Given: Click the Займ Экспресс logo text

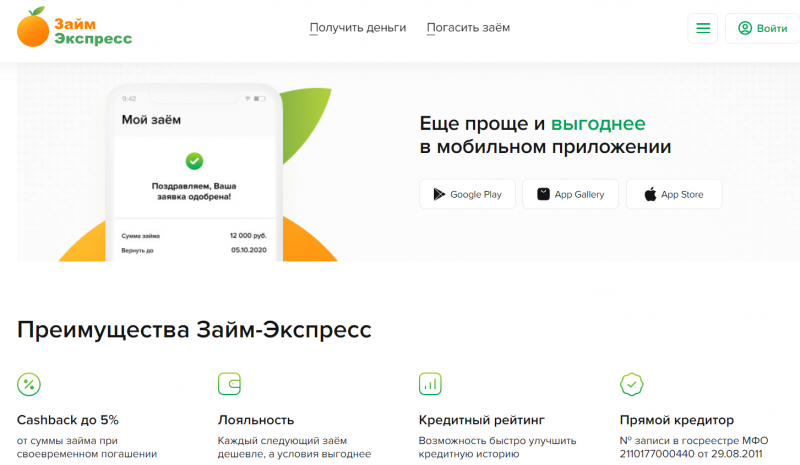Looking at the screenshot, I should tap(93, 31).
